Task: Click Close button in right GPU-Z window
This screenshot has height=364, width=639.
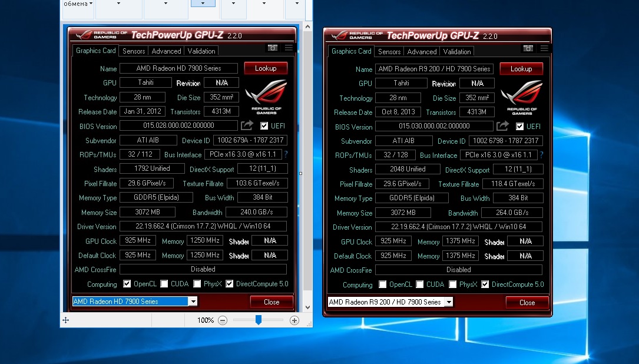Action: [x=527, y=303]
